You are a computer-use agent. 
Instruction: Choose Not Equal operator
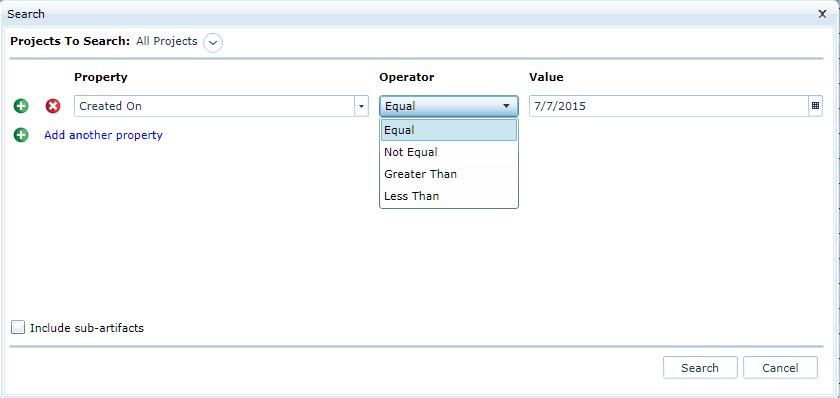pyautogui.click(x=448, y=152)
